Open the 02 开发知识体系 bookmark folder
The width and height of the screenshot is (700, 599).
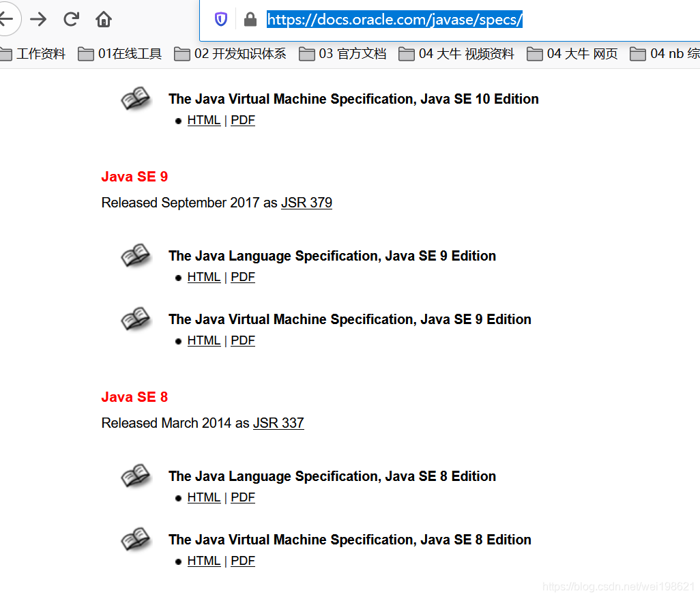click(x=230, y=54)
